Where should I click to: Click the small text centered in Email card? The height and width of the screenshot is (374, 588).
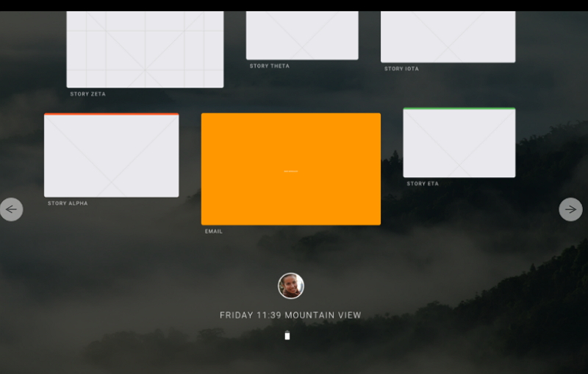tap(291, 171)
